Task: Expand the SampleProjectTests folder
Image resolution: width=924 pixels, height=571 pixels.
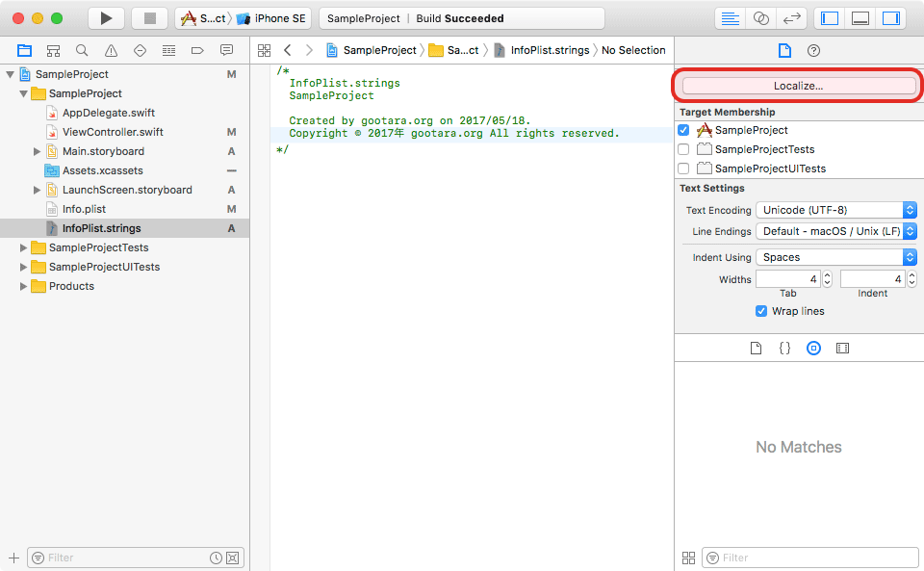Action: pyautogui.click(x=23, y=248)
